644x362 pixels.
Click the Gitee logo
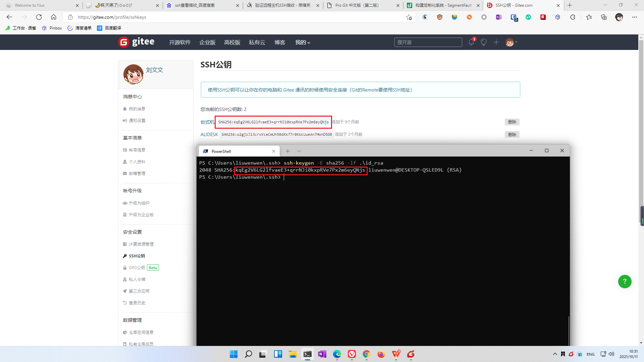pos(136,42)
